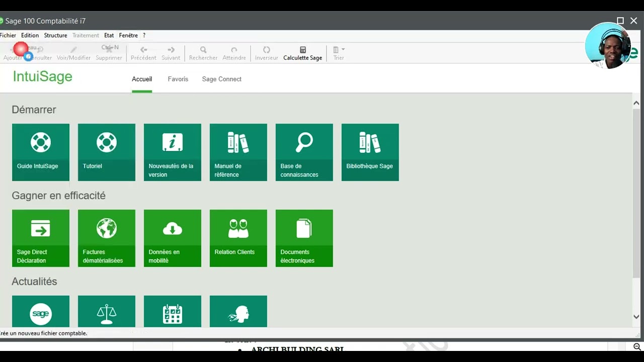Open the Bibliothèque Sage tile
The width and height of the screenshot is (644, 362).
[x=370, y=152]
